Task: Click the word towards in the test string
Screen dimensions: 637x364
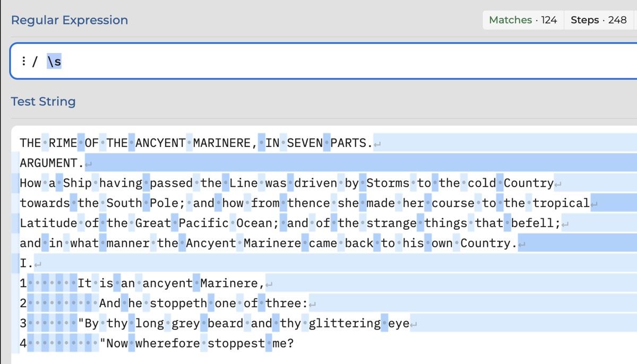Action: (45, 203)
